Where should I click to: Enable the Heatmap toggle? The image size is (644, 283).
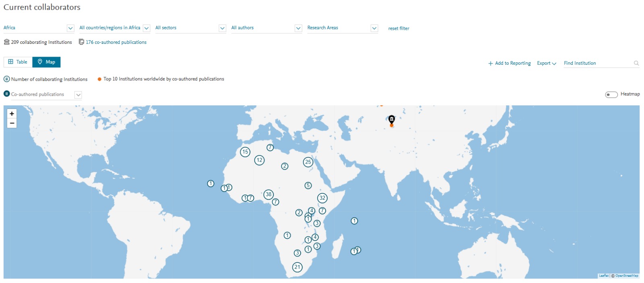coord(611,94)
